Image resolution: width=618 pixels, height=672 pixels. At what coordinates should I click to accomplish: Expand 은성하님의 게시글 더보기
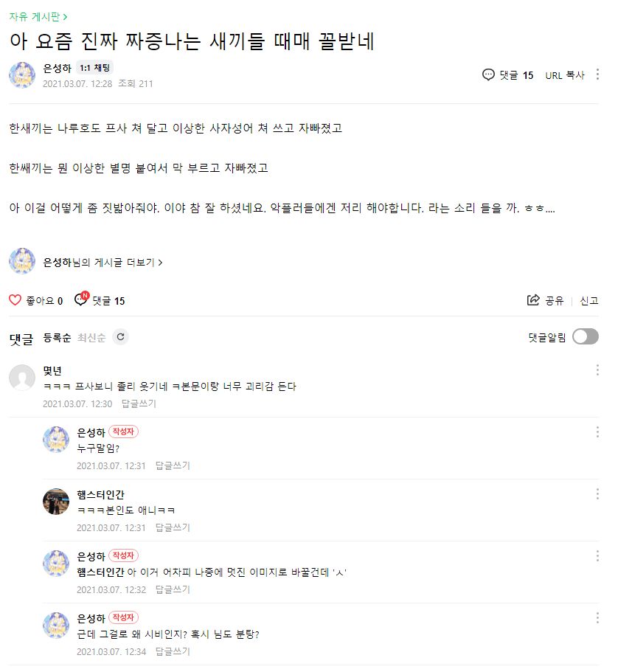coord(103,262)
